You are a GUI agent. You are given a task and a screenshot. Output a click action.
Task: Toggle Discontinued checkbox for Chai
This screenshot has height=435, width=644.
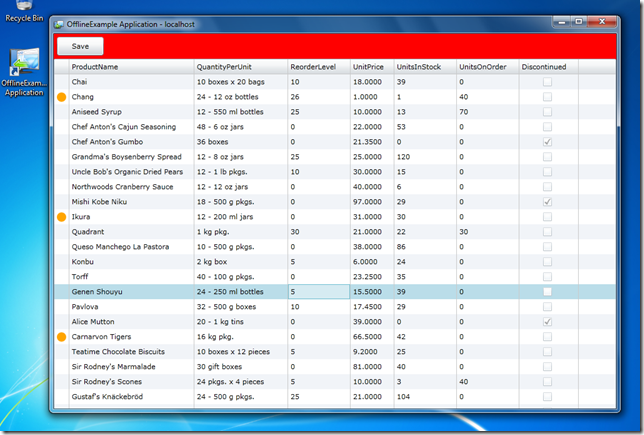coord(547,82)
